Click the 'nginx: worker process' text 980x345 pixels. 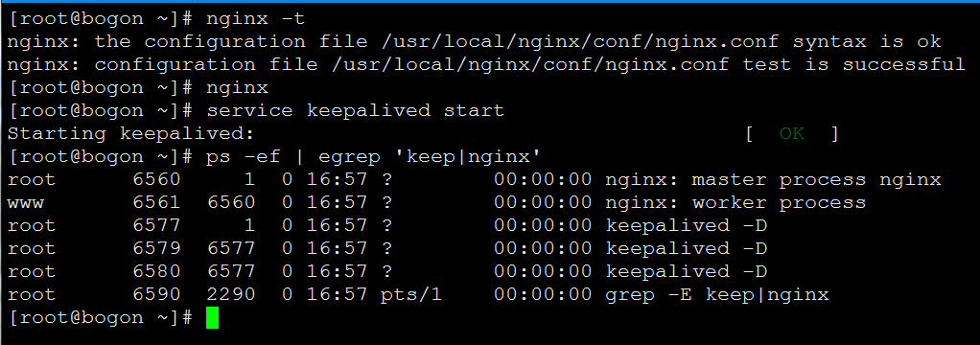click(x=735, y=202)
